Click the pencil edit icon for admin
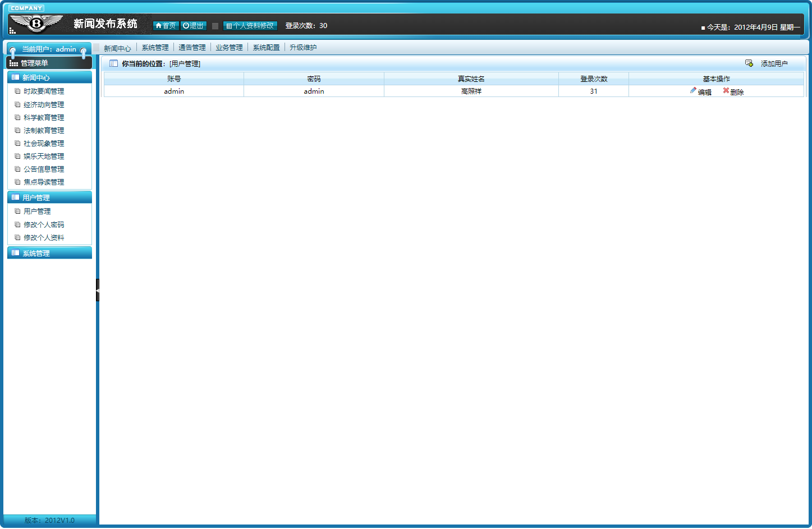The image size is (812, 529). point(693,91)
